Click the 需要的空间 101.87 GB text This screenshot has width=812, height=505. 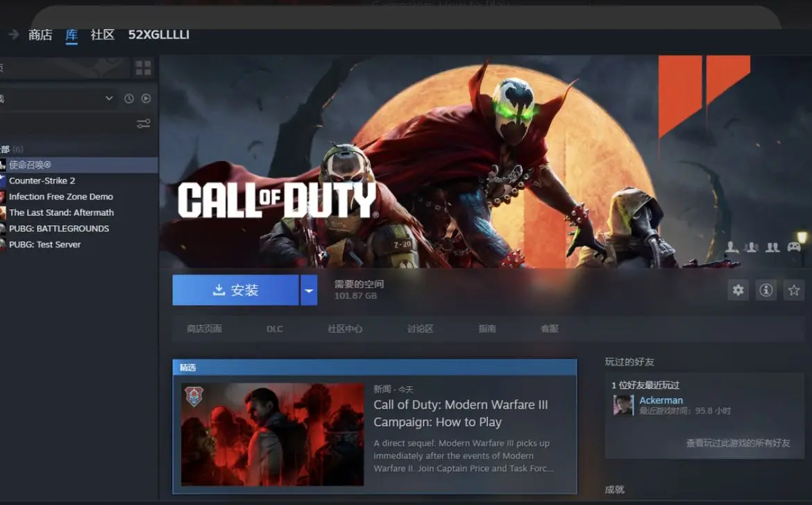359,290
